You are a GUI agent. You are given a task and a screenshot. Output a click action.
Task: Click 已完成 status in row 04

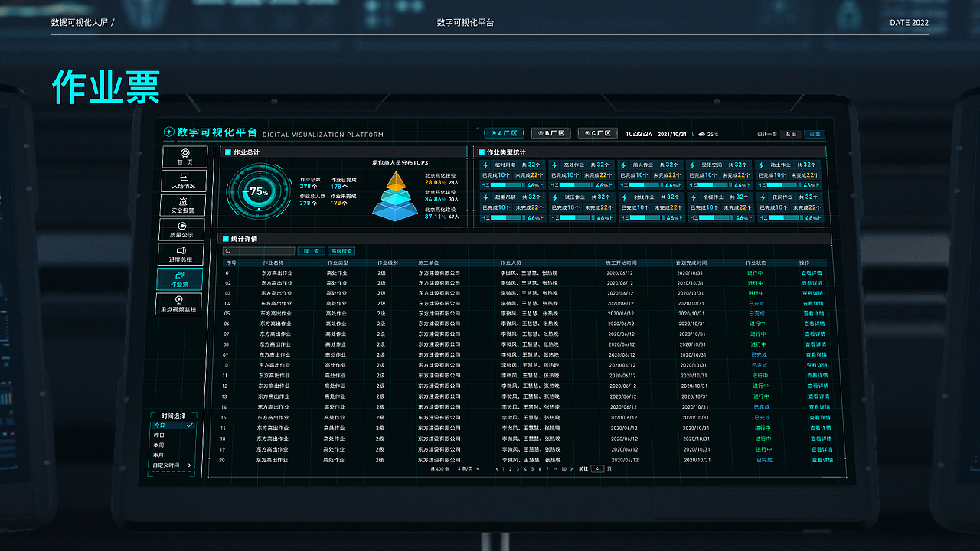(756, 303)
